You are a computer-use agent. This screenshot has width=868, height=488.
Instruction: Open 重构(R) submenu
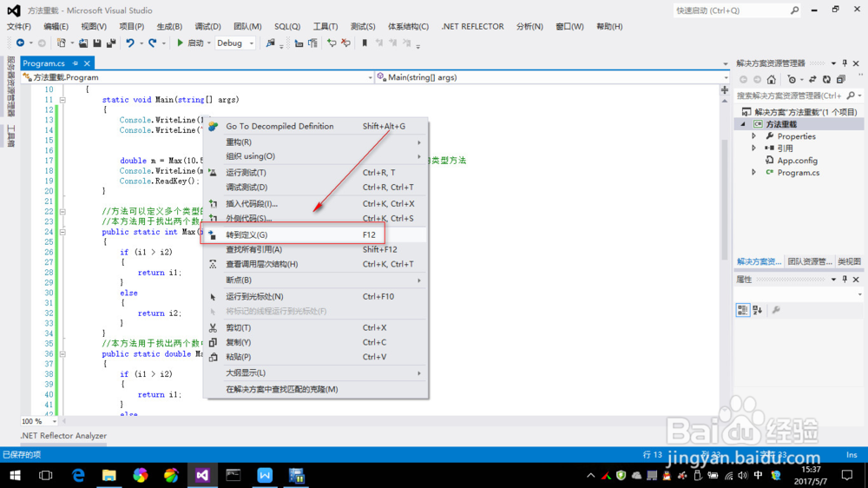[316, 142]
